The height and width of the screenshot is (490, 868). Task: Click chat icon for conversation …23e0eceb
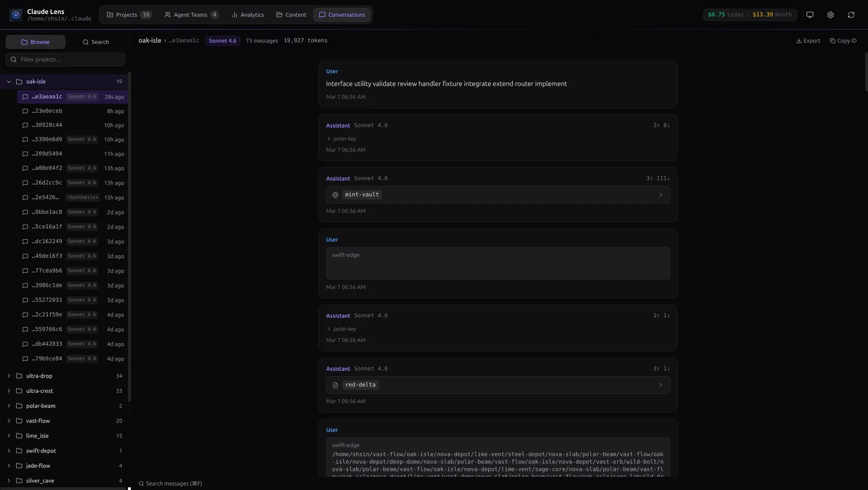click(x=25, y=111)
